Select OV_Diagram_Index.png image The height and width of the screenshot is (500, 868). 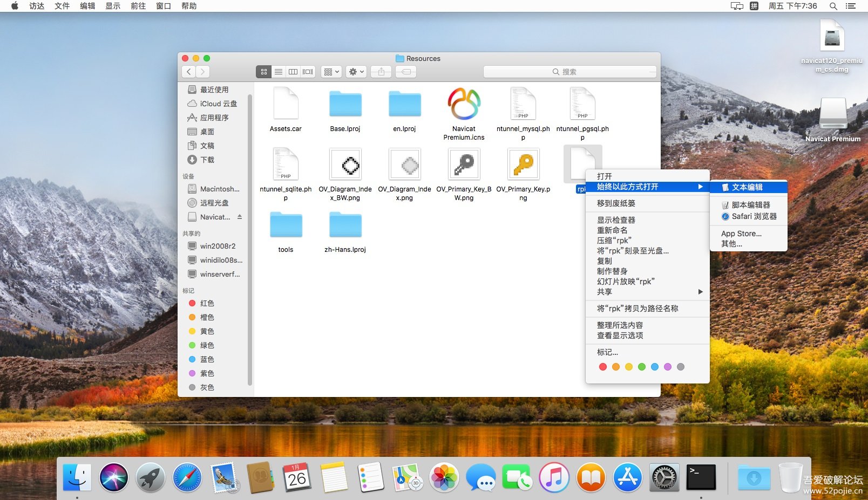(405, 165)
